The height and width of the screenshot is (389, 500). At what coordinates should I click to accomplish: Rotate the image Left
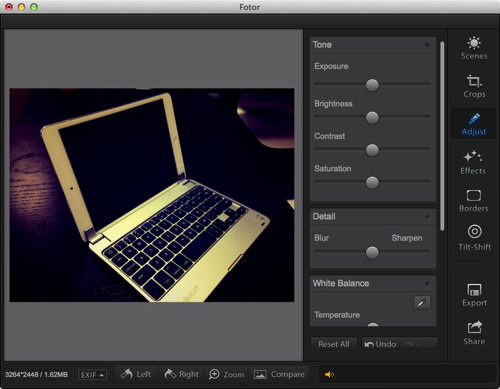point(135,374)
